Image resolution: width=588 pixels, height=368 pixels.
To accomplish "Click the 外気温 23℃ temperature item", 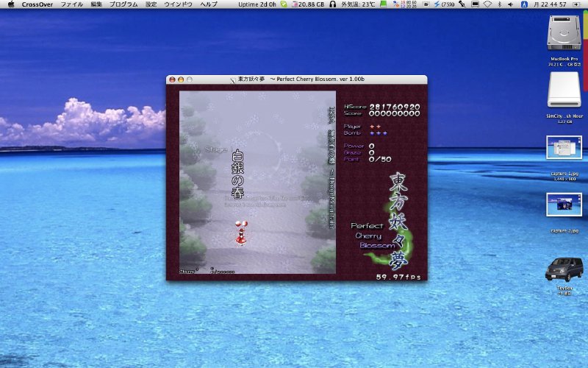I will tap(358, 4).
